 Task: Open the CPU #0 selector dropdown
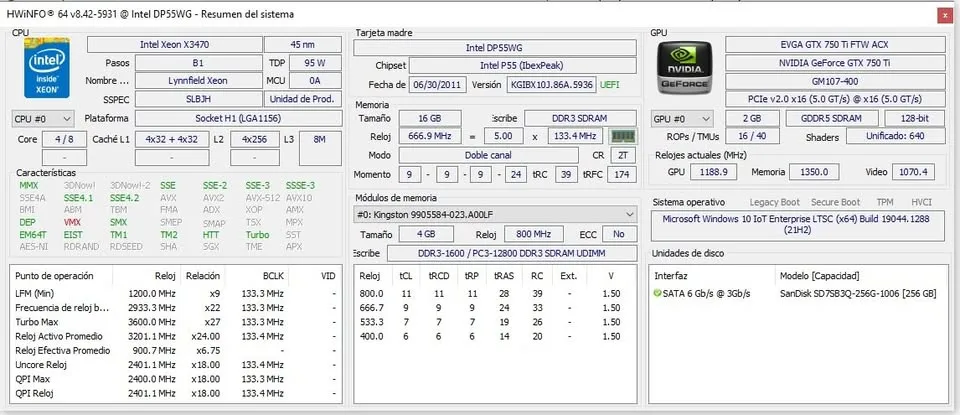43,118
